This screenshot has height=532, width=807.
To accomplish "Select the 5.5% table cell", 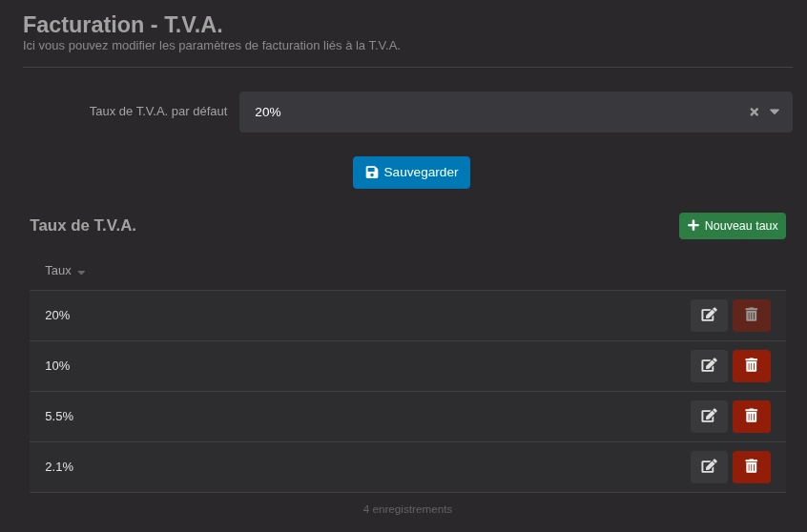I will point(59,417).
